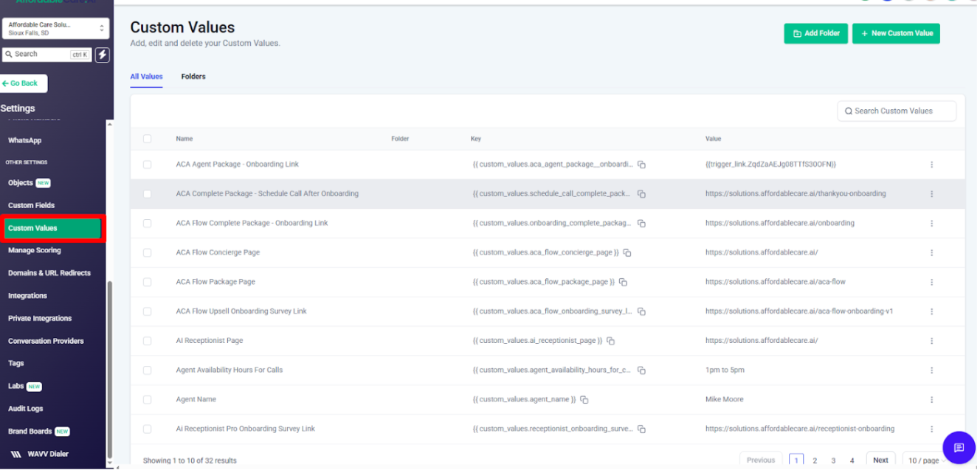Image resolution: width=980 pixels, height=470 pixels.
Task: Click the lightning bolt quick actions icon
Action: (x=102, y=55)
